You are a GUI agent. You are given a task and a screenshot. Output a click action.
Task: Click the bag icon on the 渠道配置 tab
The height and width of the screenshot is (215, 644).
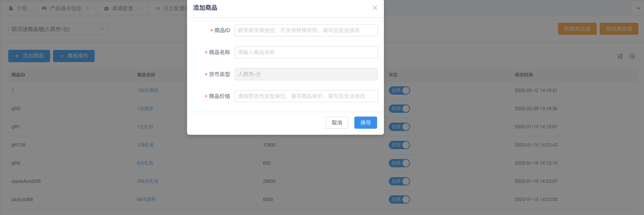tap(106, 9)
